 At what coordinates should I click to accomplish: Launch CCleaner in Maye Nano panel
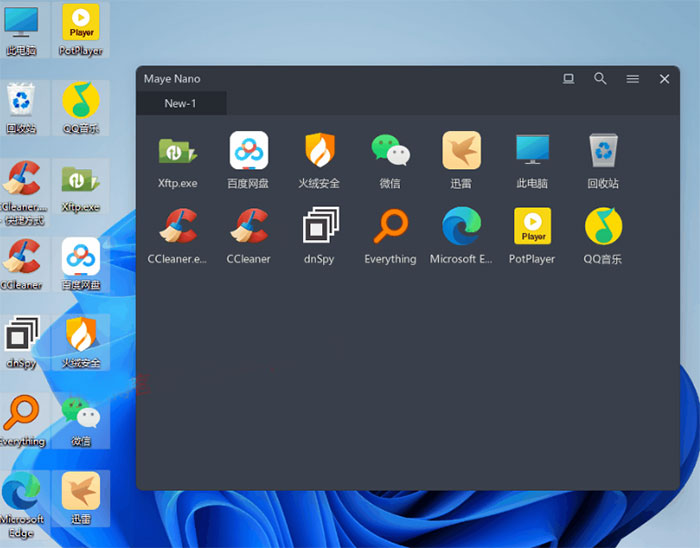[x=249, y=236]
